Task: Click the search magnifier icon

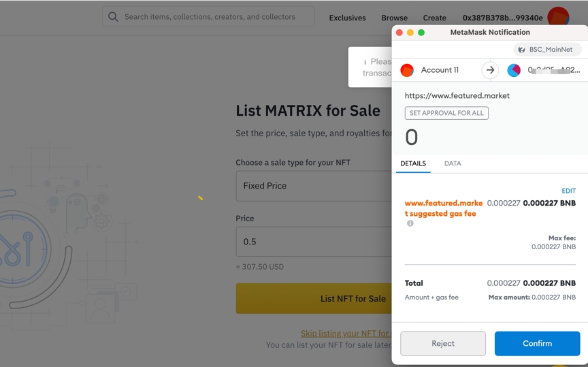Action: click(x=113, y=17)
